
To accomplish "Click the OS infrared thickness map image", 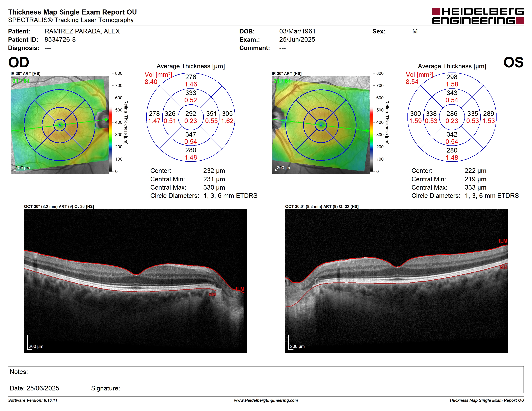I will [x=321, y=125].
